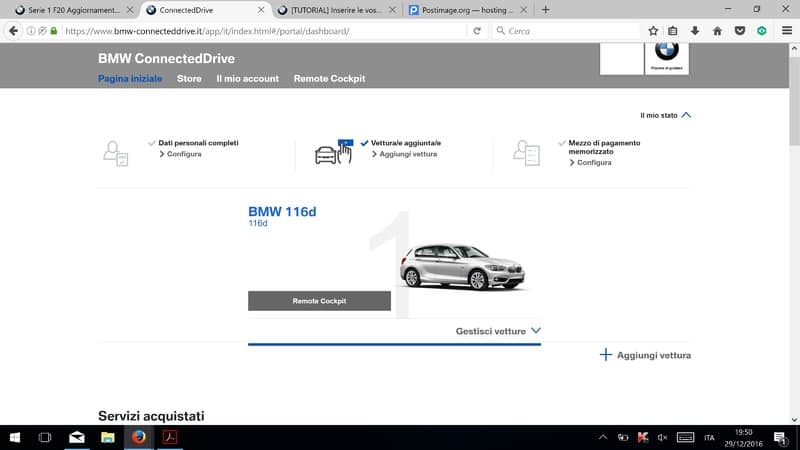Click the Firefox taskbar icon
The image size is (800, 450).
tap(139, 437)
